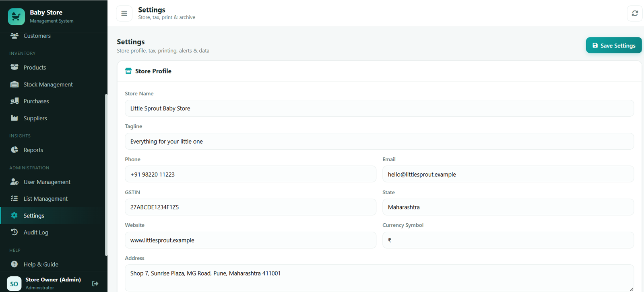Image resolution: width=644 pixels, height=292 pixels.
Task: Toggle the hamburger sidebar menu button
Action: click(124, 13)
